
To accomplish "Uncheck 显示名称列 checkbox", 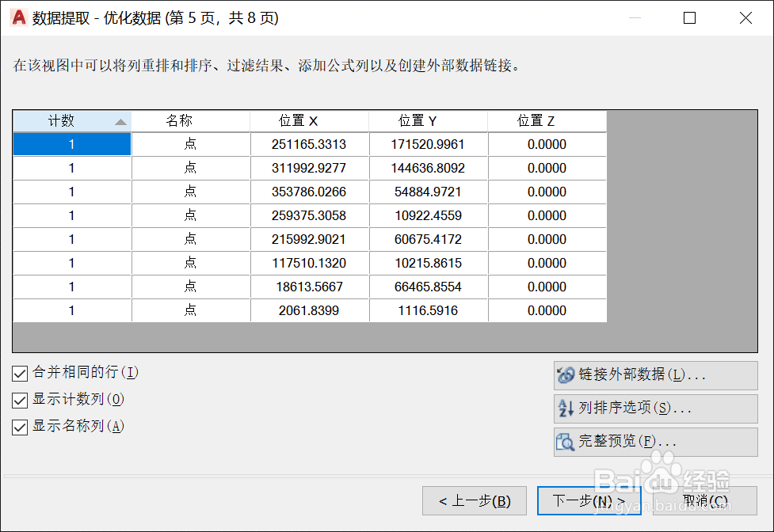I will coord(20,427).
